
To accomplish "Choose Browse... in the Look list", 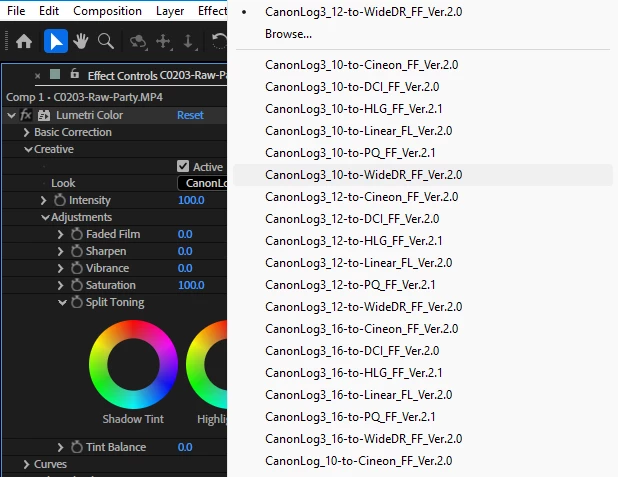I will coord(423,34).
